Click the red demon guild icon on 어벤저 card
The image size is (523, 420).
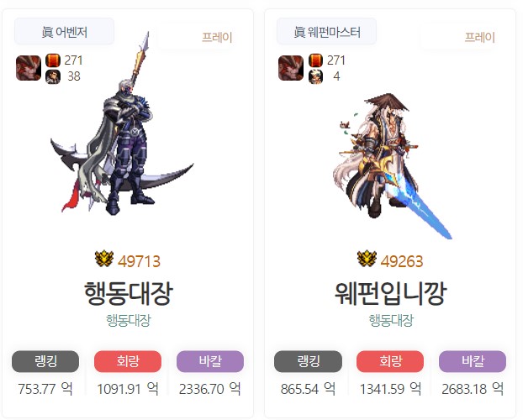[x=29, y=68]
